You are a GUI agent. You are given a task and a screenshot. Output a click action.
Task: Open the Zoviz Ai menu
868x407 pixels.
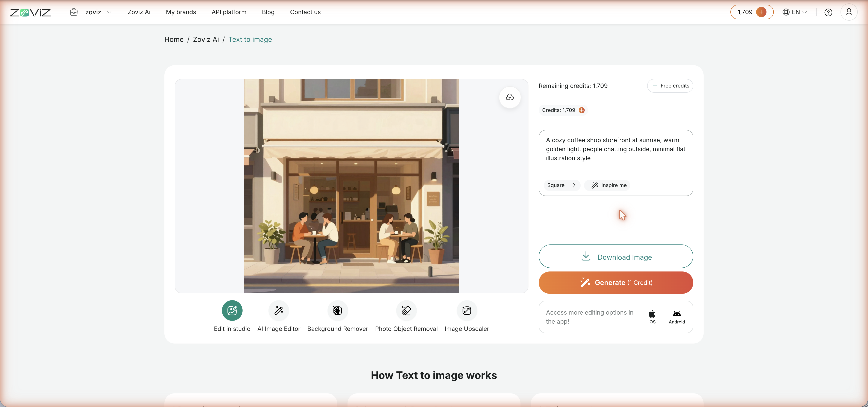[x=139, y=12]
